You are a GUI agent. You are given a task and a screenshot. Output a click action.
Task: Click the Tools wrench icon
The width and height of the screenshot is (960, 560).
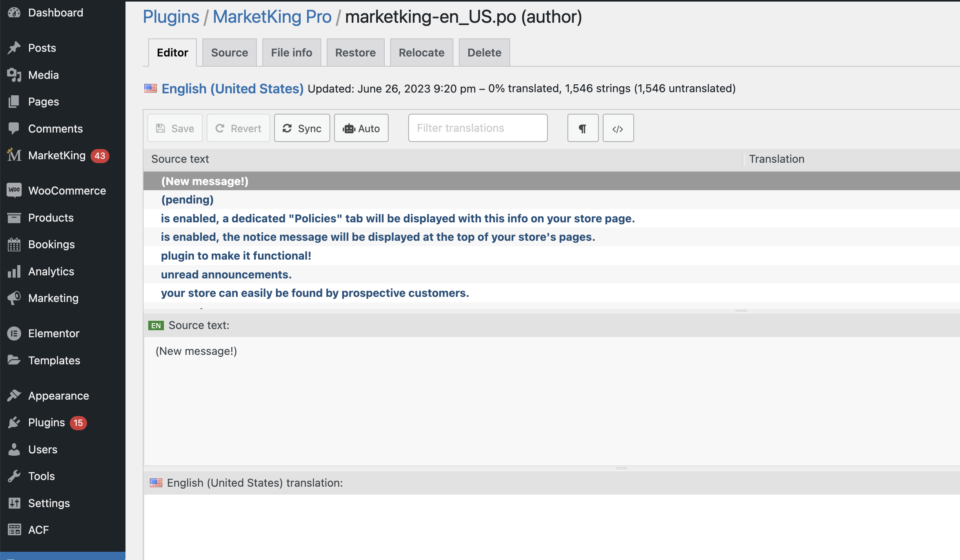[x=14, y=476]
